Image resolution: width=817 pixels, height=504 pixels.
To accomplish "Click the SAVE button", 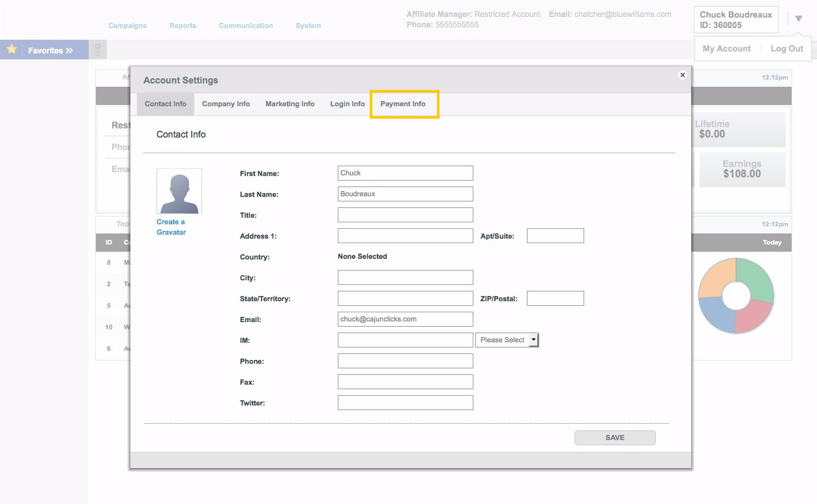I will coord(614,437).
